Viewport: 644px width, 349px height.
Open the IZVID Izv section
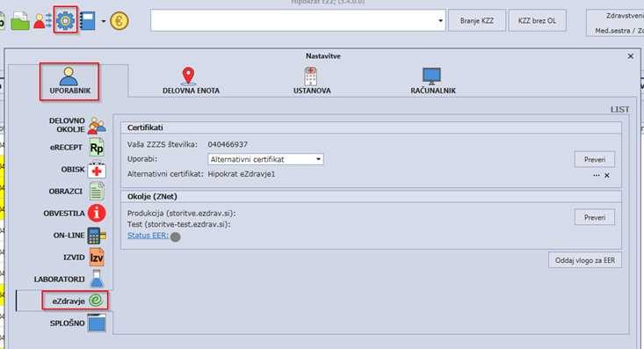pos(83,258)
